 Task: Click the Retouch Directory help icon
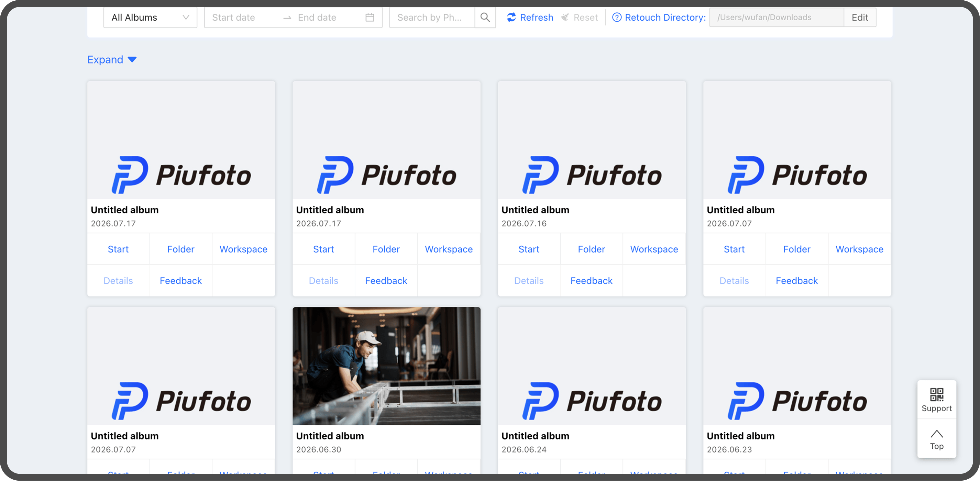(617, 18)
